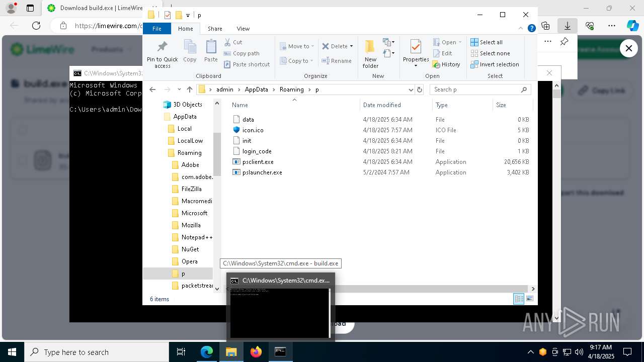This screenshot has width=644, height=362.
Task: Go up one folder level
Action: (189, 89)
